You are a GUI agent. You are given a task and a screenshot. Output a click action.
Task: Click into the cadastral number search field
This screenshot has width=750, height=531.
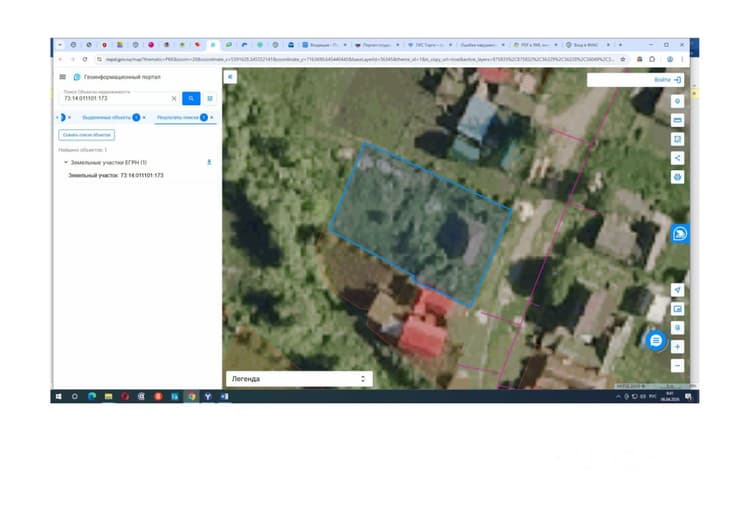115,98
